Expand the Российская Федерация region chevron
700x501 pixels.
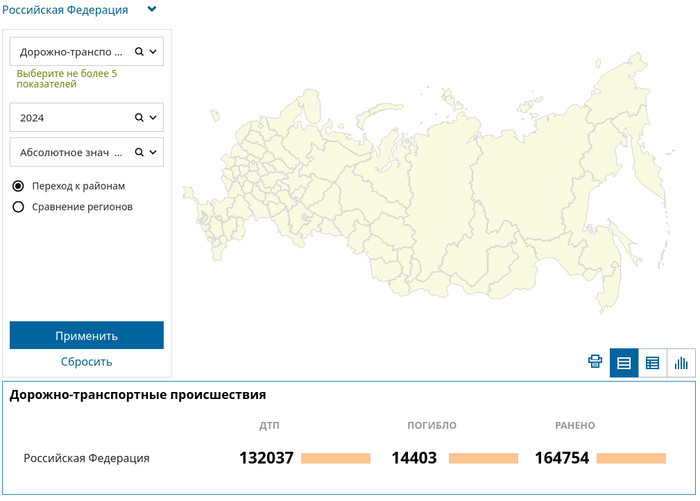(x=152, y=9)
